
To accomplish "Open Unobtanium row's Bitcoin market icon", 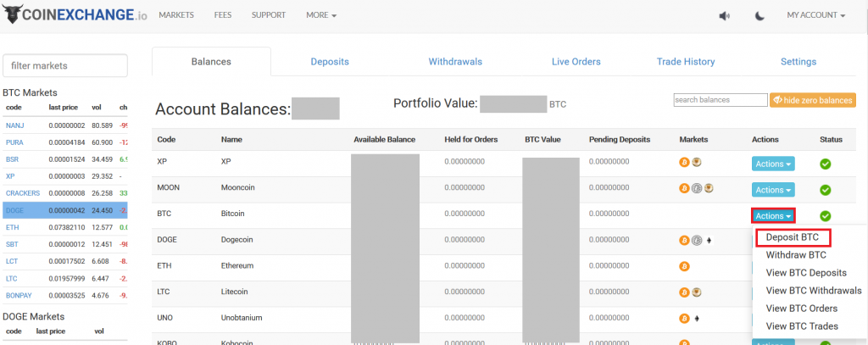I will click(x=684, y=319).
